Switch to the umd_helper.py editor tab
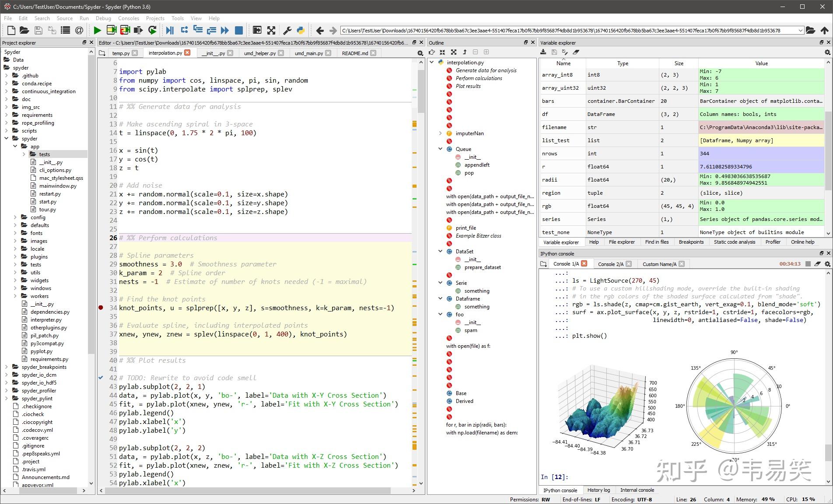 tap(259, 53)
